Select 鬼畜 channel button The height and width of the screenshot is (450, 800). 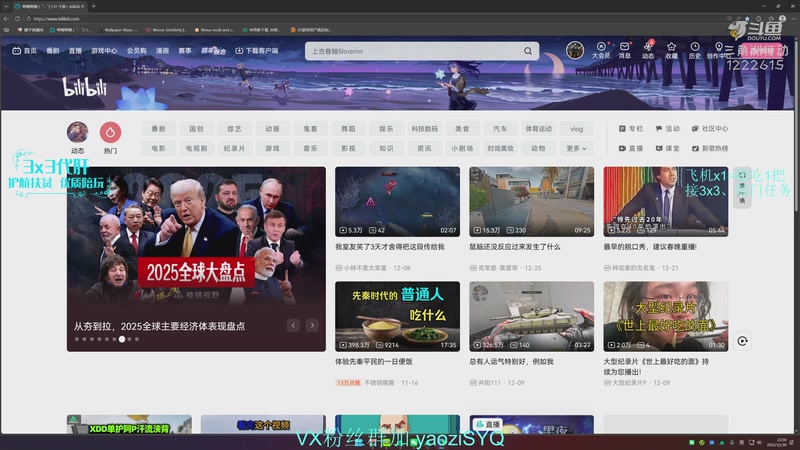pyautogui.click(x=310, y=129)
